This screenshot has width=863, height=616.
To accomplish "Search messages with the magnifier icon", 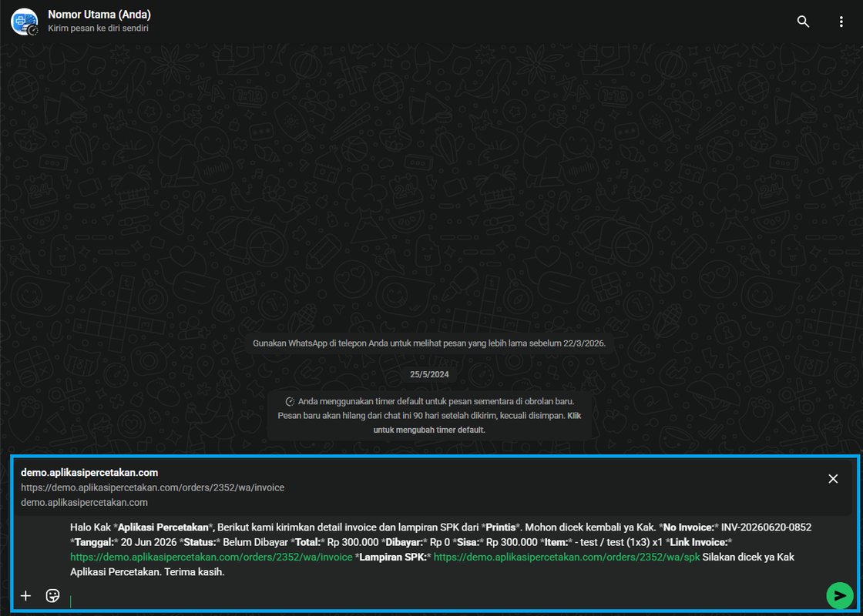I will (x=803, y=22).
